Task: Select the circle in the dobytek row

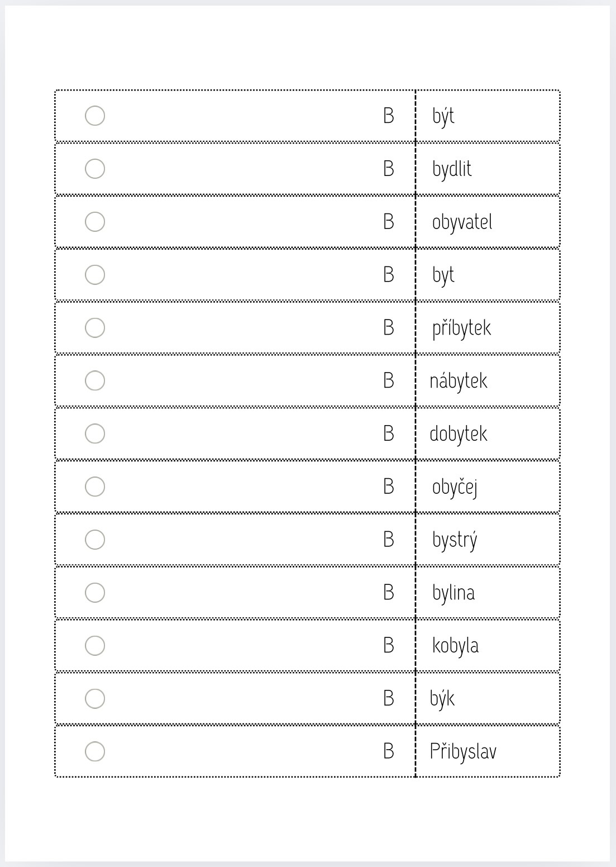Action: [95, 433]
